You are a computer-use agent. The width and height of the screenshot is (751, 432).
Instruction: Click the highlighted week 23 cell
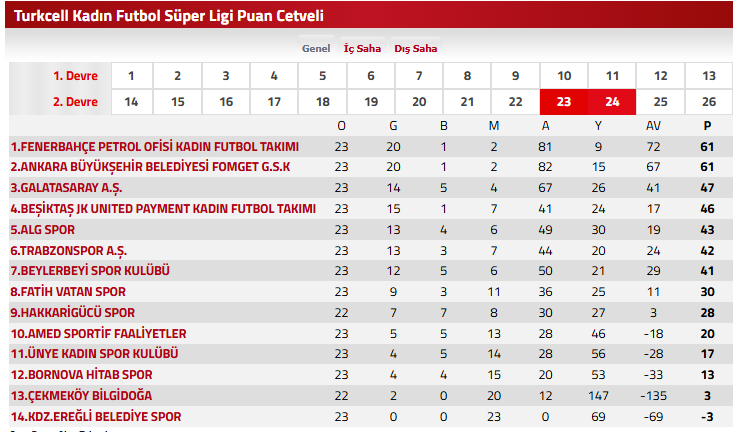point(564,102)
